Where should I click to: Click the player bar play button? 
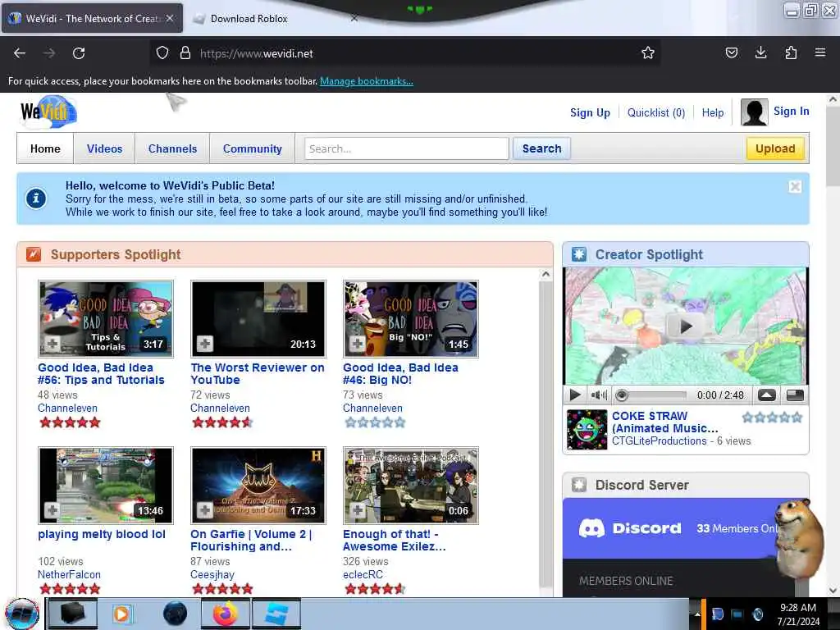click(x=575, y=395)
